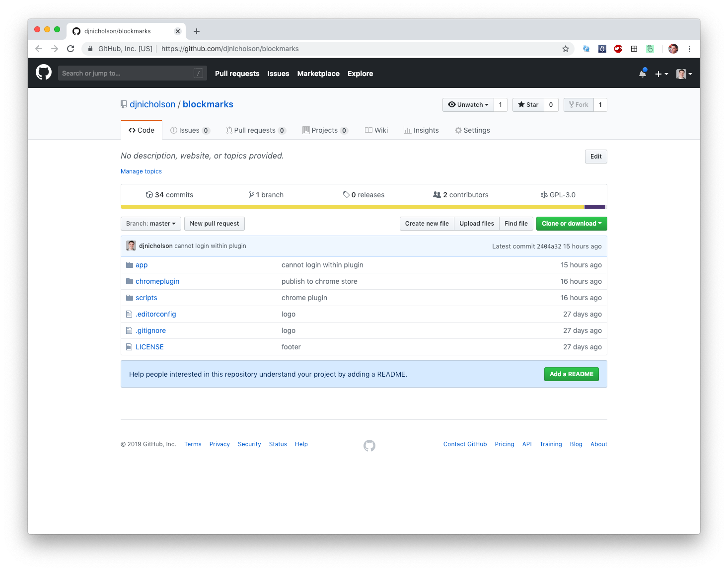The image size is (728, 571).
Task: Click the chromeplugin folder icon
Action: (x=130, y=281)
